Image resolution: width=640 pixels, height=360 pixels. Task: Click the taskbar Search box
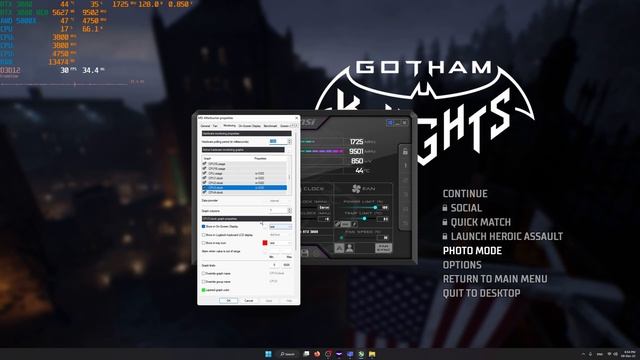click(288, 354)
